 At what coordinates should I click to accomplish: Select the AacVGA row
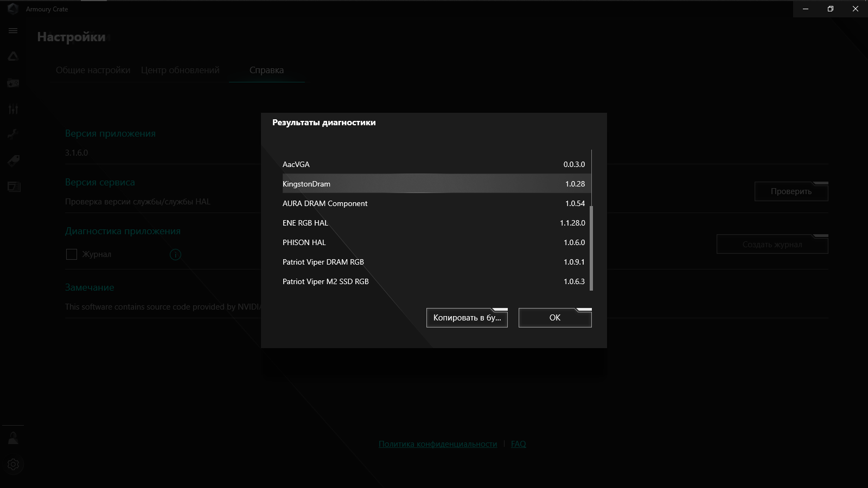[436, 164]
